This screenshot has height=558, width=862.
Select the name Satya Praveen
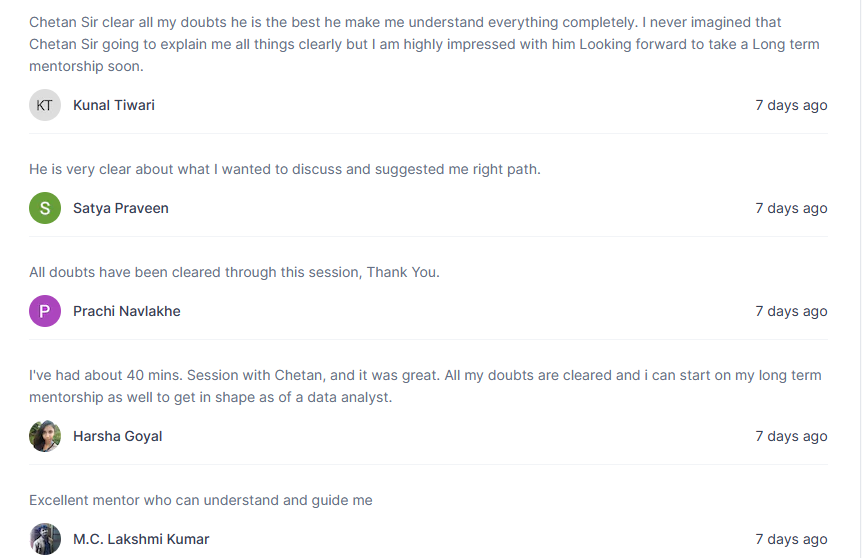121,208
